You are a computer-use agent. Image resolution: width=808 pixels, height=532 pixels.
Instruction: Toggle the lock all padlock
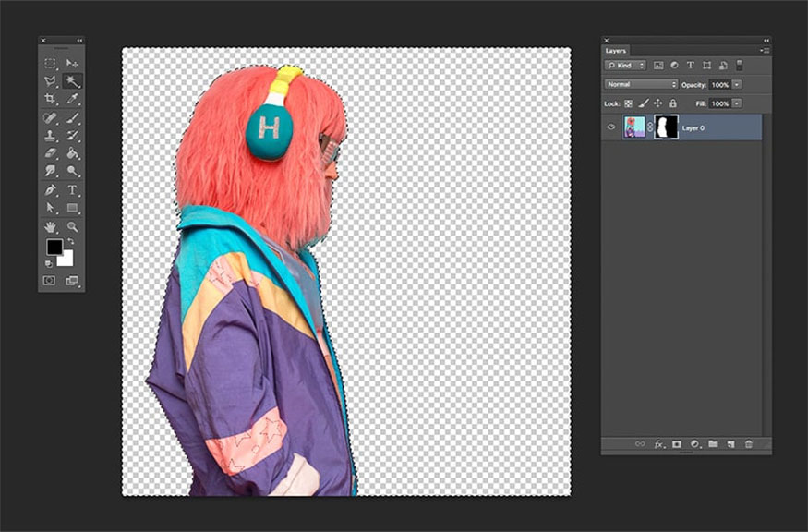point(672,103)
